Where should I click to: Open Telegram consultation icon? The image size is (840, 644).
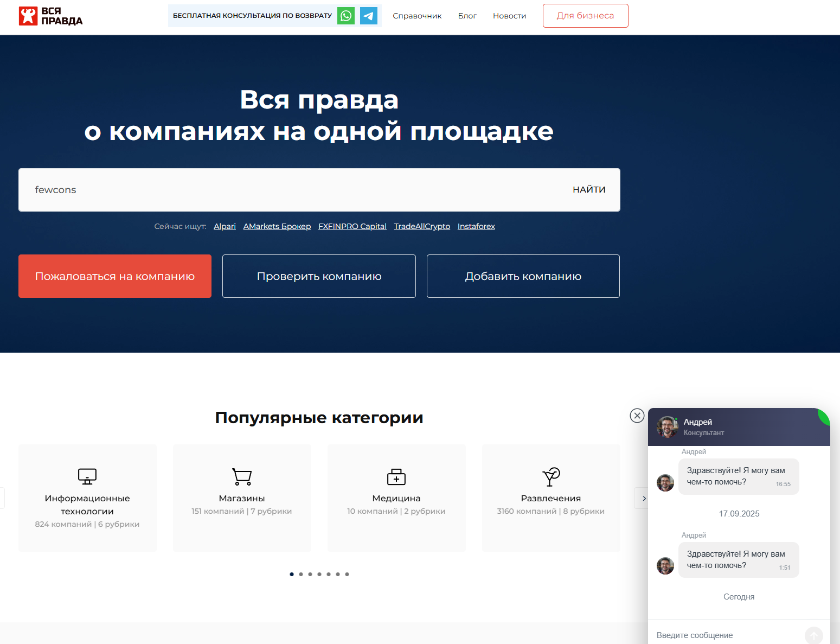(x=369, y=16)
